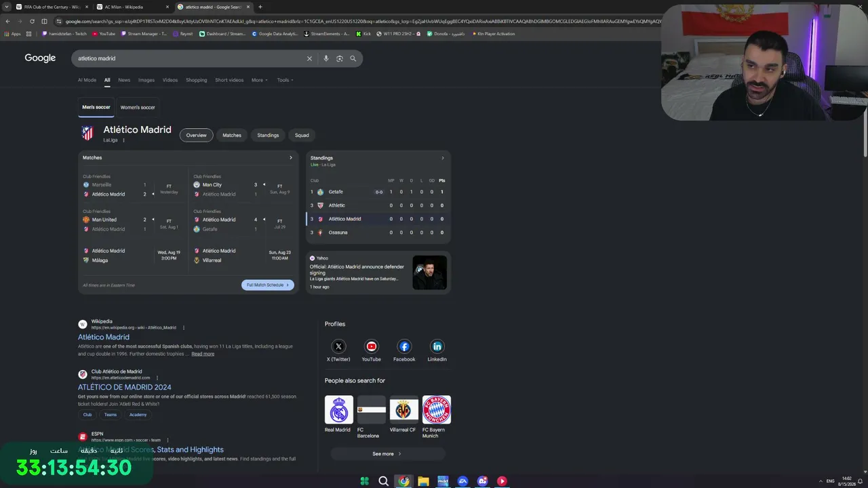This screenshot has width=868, height=488.
Task: Select the Matches chip
Action: 232,135
